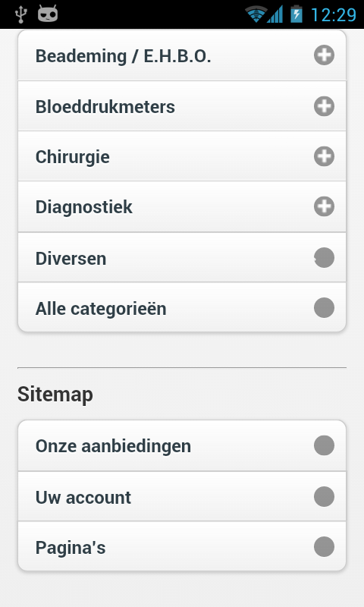Tap the CyanogenMod mascot status icon

[48, 14]
